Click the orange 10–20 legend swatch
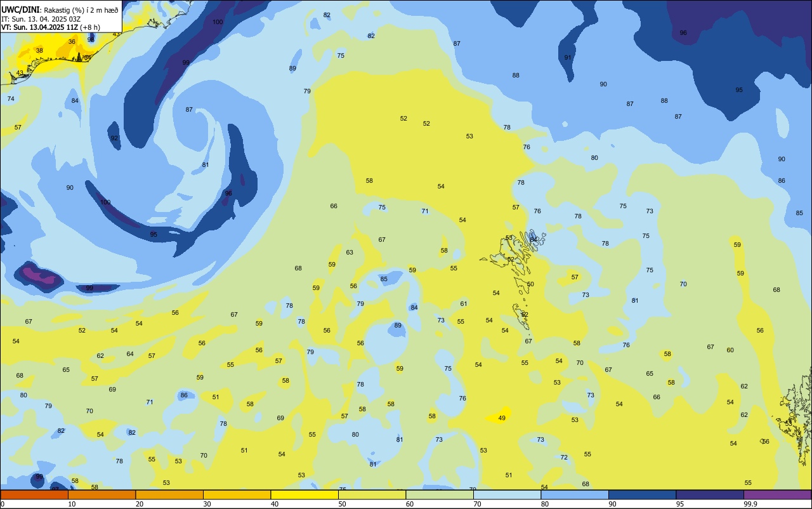This screenshot has width=812, height=509. (101, 495)
